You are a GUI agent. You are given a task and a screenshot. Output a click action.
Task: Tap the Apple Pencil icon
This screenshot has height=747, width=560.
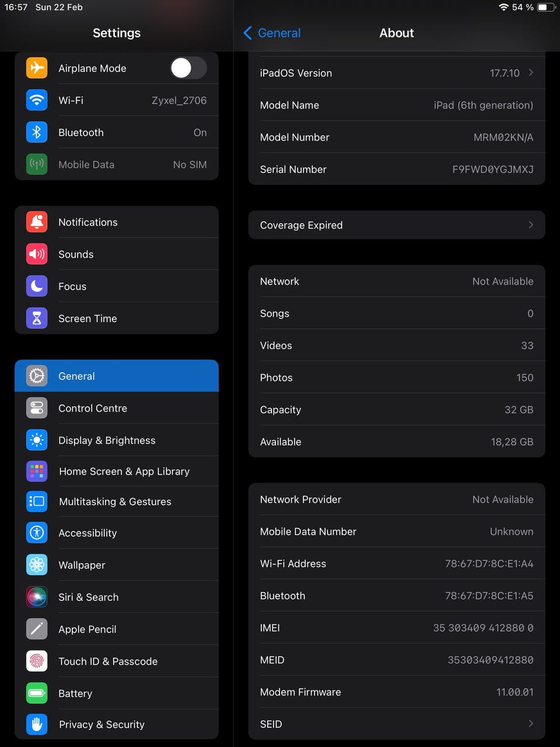coord(37,629)
